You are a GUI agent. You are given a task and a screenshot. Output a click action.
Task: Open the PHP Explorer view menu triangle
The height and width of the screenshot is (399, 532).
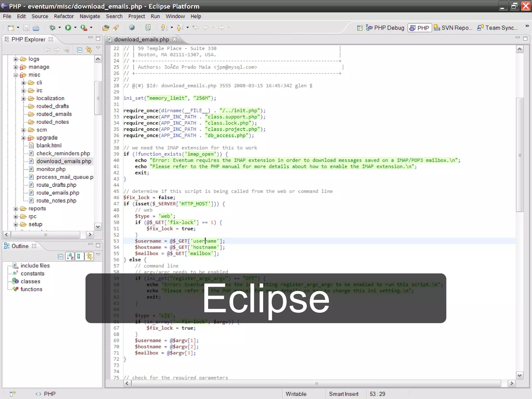(98, 48)
